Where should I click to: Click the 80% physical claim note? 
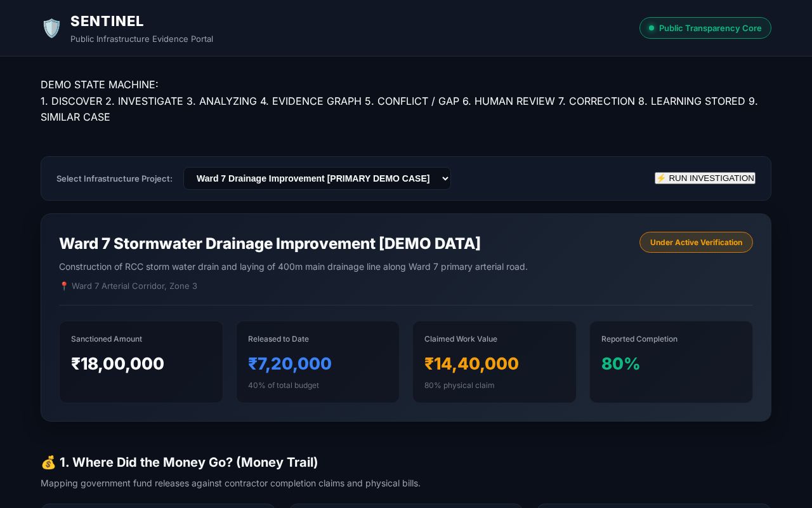459,385
